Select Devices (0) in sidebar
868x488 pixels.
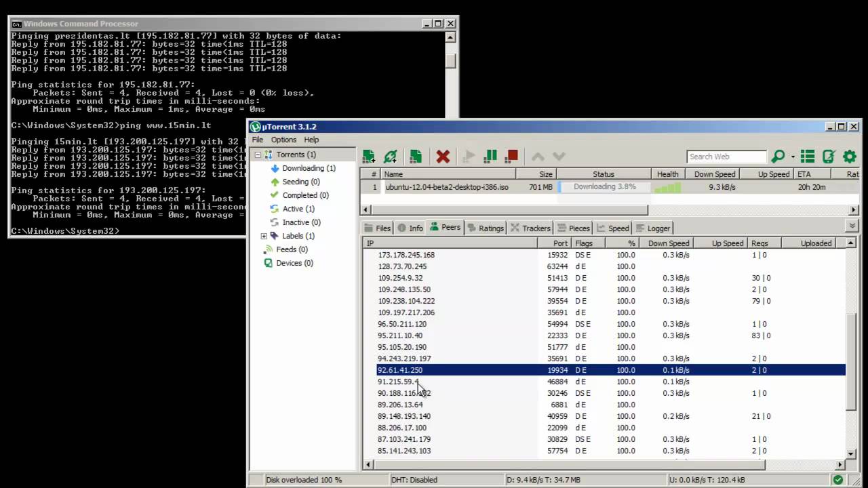[x=288, y=263]
